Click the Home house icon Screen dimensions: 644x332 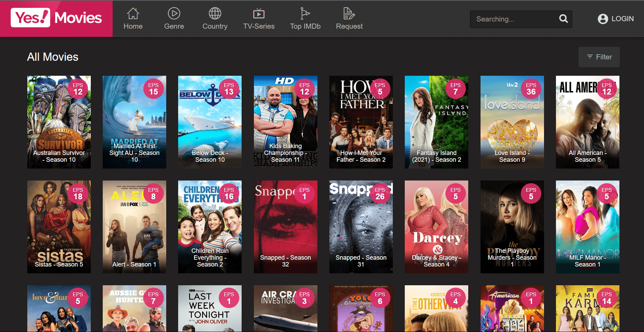pyautogui.click(x=133, y=14)
